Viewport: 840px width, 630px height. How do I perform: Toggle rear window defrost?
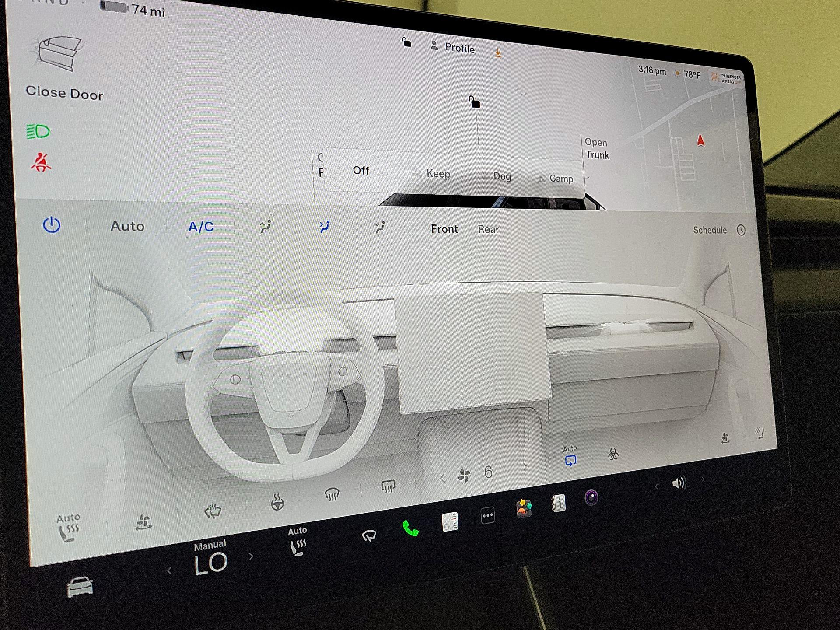click(x=388, y=486)
